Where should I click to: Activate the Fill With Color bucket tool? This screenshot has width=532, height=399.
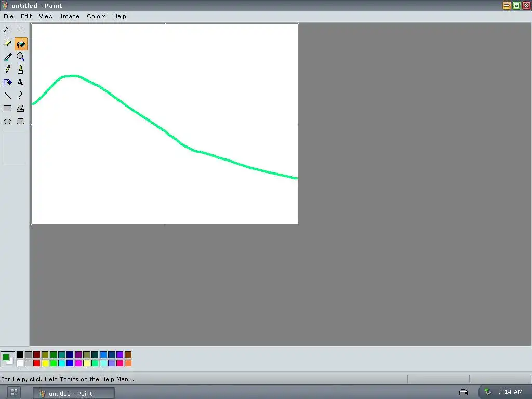coord(21,44)
